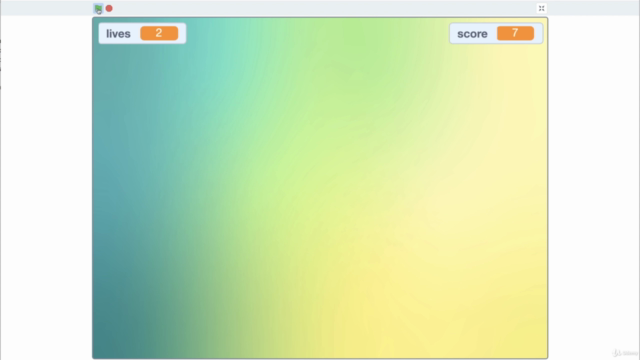Click the score variable monitor
Image resolution: width=640 pixels, height=360 pixels.
496,33
